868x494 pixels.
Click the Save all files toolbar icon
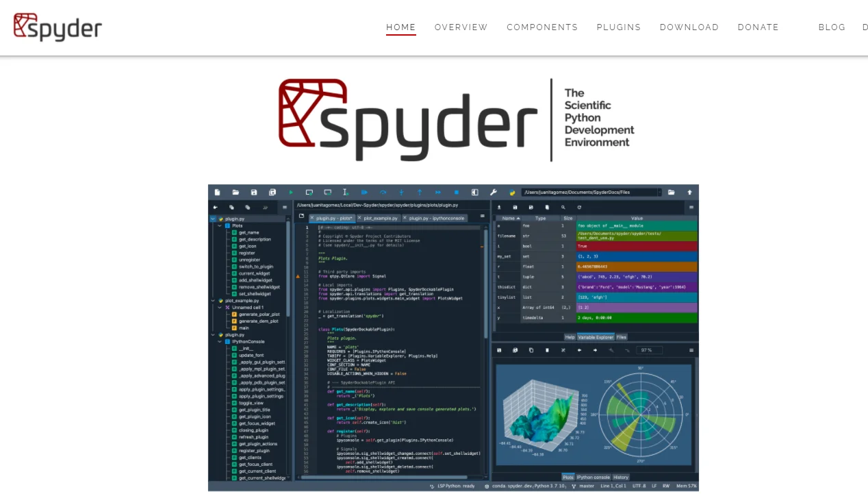[272, 193]
